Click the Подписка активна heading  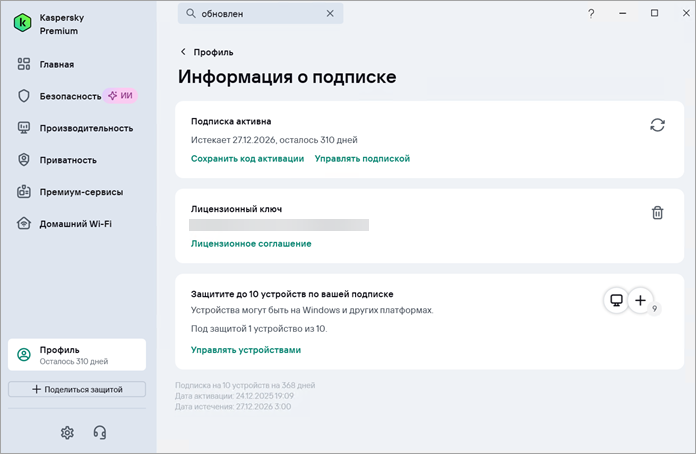231,122
